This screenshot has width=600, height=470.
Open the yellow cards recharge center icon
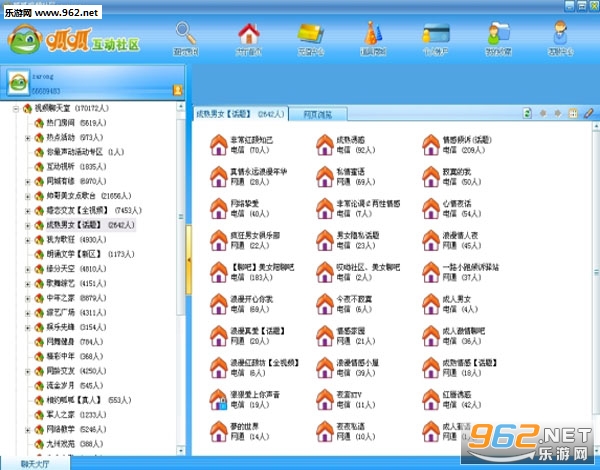(x=311, y=34)
